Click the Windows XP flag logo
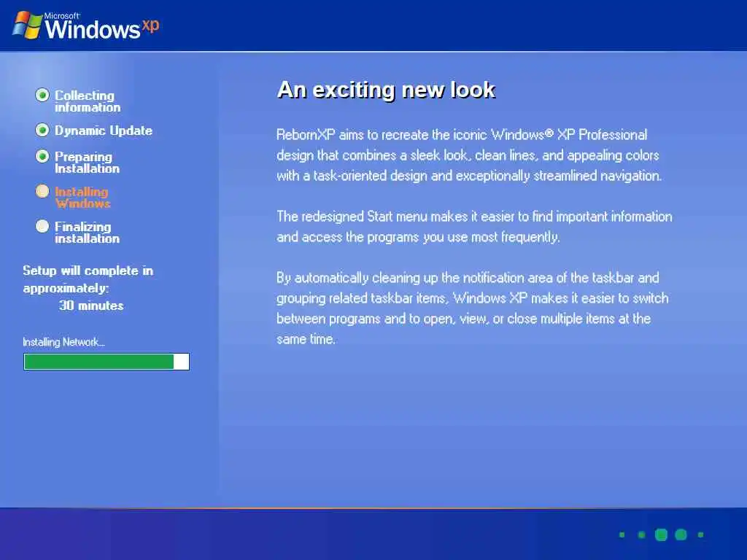Viewport: 747px width, 560px height. point(27,26)
